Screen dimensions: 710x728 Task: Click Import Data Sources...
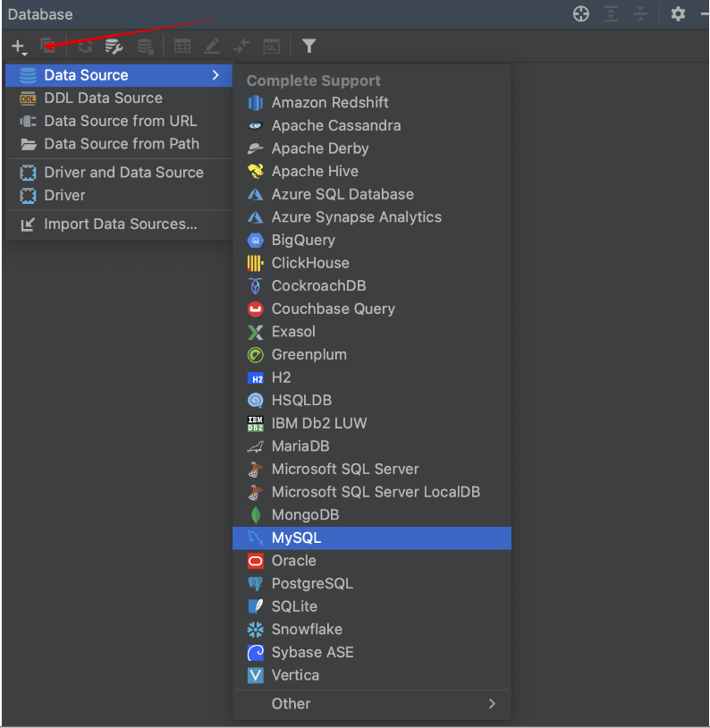[119, 224]
